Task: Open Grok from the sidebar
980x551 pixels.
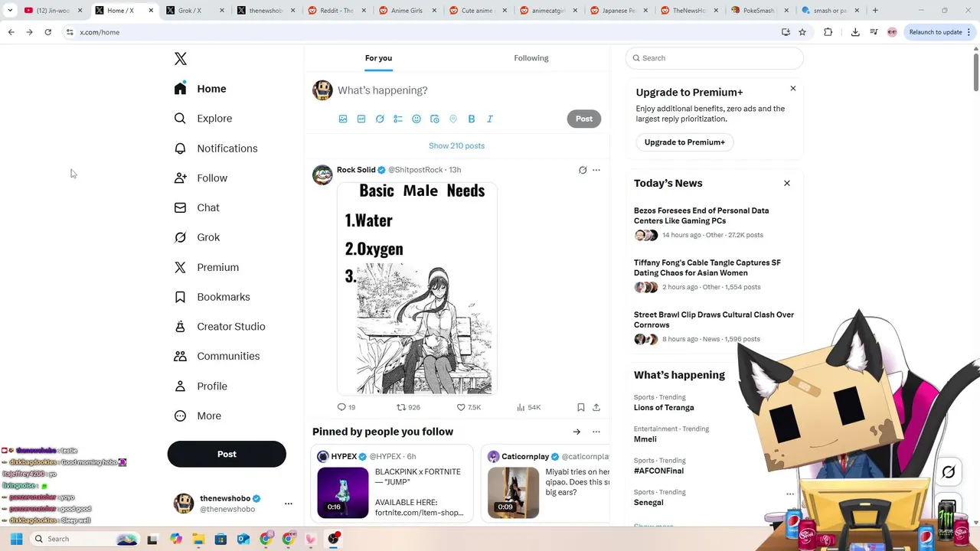Action: point(197,237)
